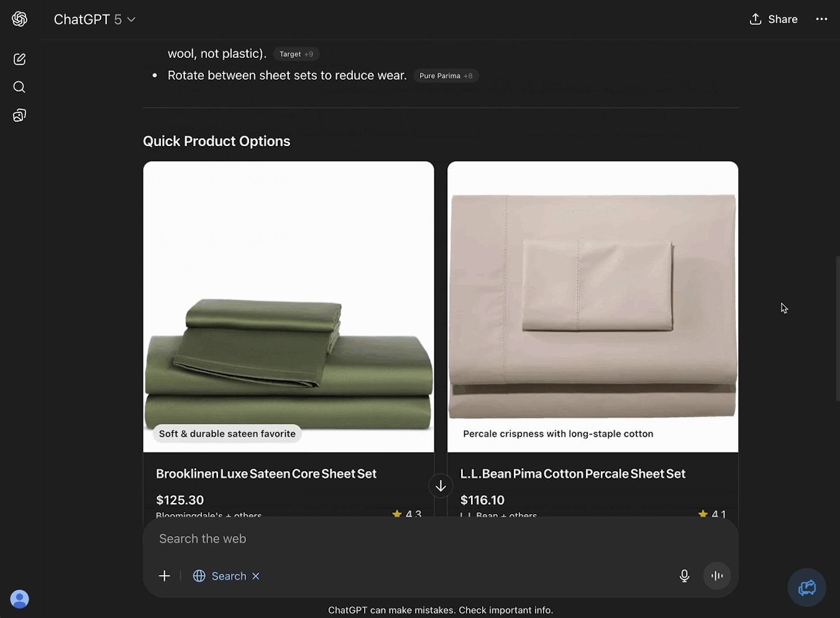
Task: Open the floating chat feedback button
Action: click(806, 588)
